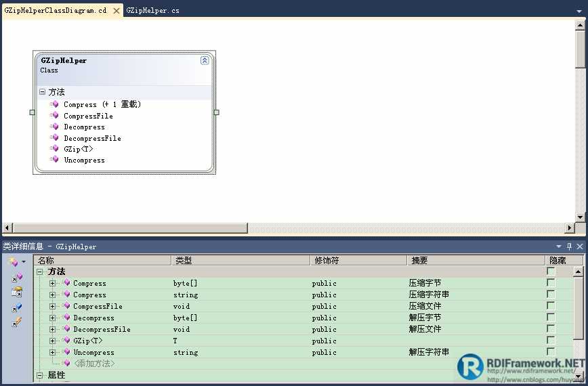The height and width of the screenshot is (386, 588).
Task: Expand Decompress method parameters in details
Action: [x=52, y=318]
